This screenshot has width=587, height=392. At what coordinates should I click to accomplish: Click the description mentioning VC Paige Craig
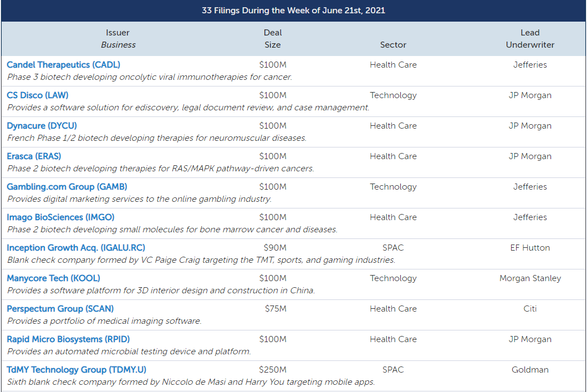(201, 260)
